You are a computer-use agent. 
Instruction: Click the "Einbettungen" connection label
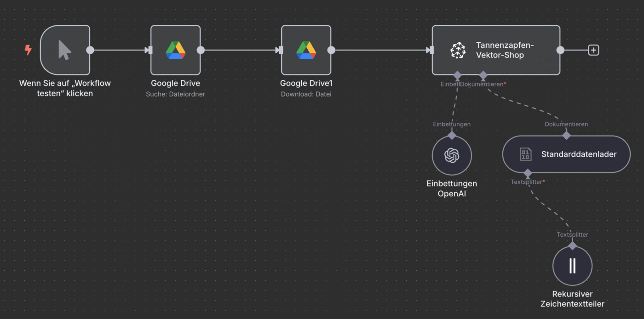click(x=452, y=124)
